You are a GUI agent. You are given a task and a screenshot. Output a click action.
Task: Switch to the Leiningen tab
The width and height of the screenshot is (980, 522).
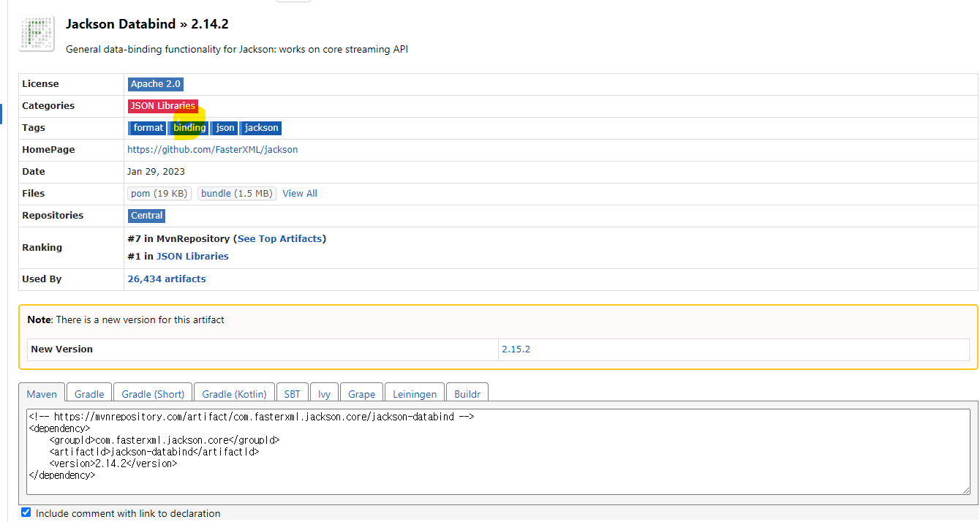pyautogui.click(x=415, y=393)
